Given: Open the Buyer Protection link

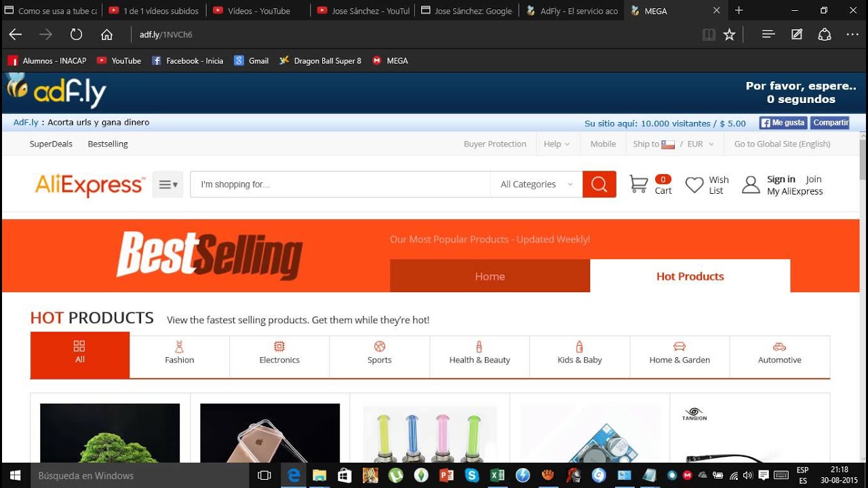Looking at the screenshot, I should (x=495, y=144).
